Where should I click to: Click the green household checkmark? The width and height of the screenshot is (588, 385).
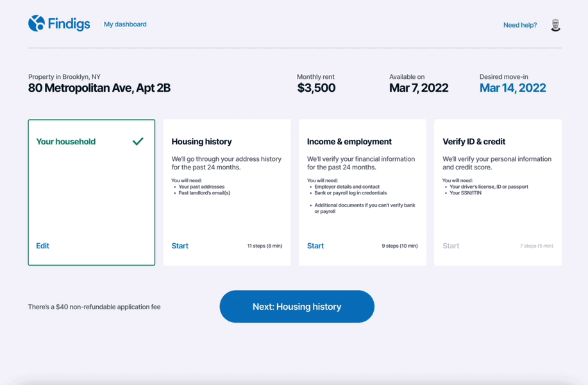(x=138, y=141)
